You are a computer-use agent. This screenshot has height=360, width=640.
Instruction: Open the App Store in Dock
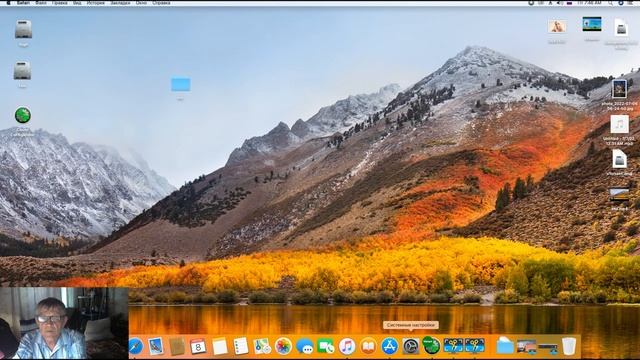click(x=389, y=346)
